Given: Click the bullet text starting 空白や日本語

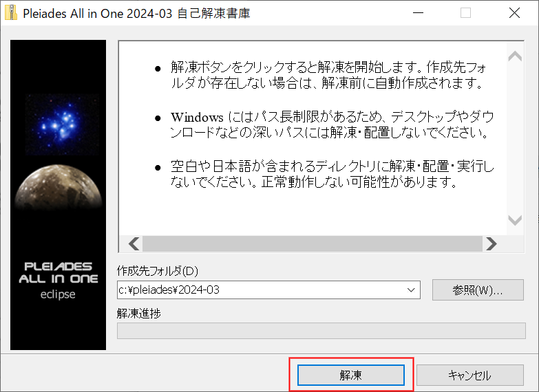Looking at the screenshot, I should [x=332, y=174].
